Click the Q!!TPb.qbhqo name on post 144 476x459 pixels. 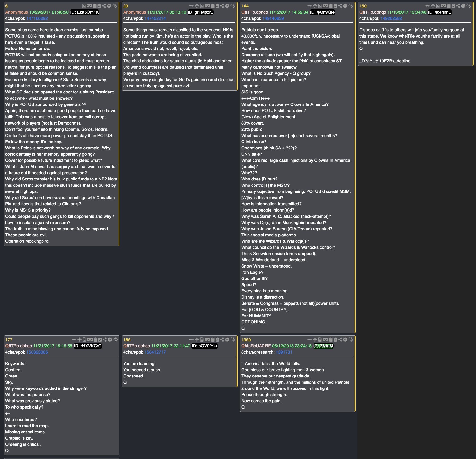pos(254,12)
